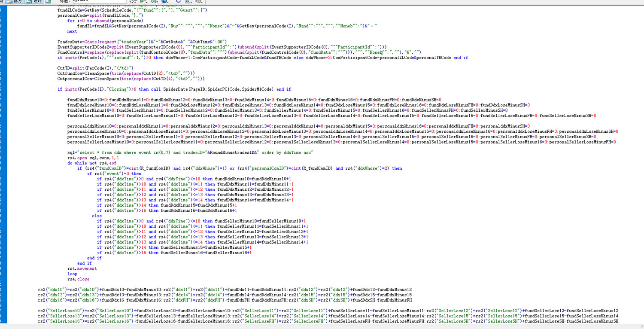Click the 'call SpiderDate' Closing check line
644x329 pixels.
tap(174, 89)
